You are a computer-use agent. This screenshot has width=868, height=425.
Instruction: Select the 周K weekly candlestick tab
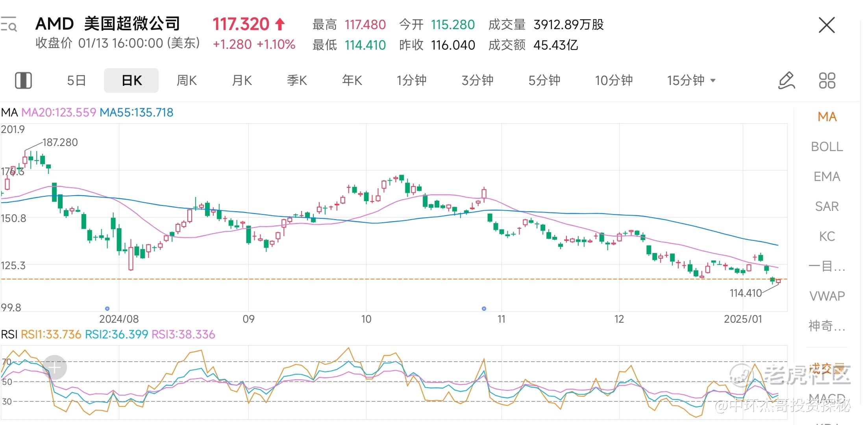tap(187, 81)
